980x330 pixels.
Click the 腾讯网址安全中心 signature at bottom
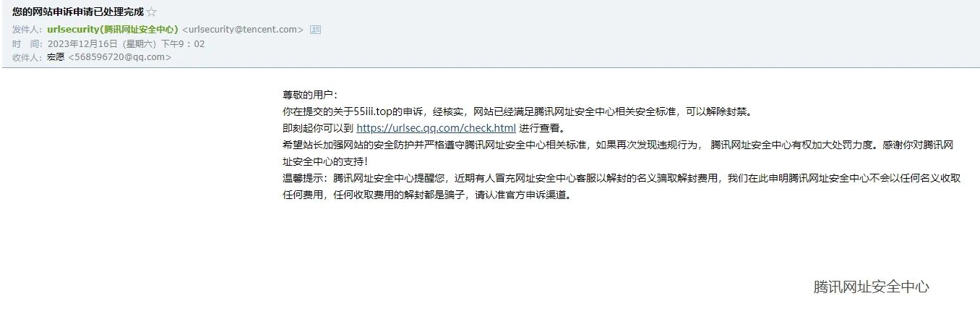871,287
